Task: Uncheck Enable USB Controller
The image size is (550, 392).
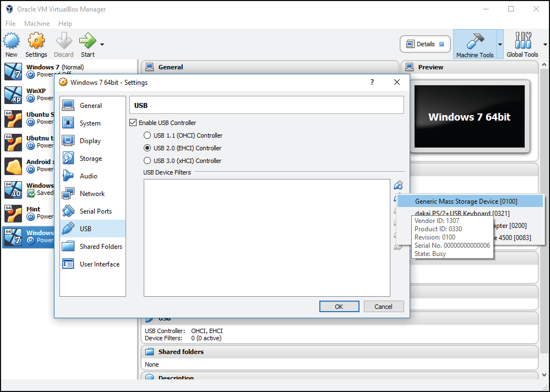Action: (133, 122)
